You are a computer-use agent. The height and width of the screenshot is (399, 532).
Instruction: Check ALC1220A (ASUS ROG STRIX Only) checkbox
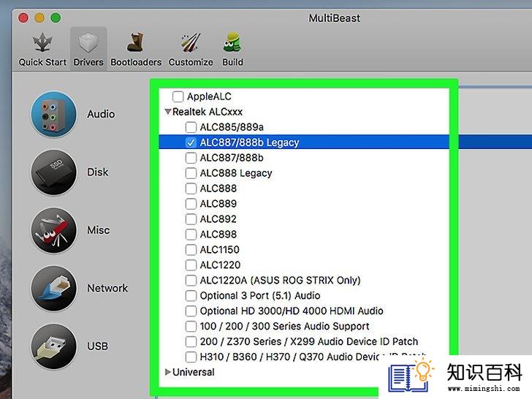coord(191,281)
